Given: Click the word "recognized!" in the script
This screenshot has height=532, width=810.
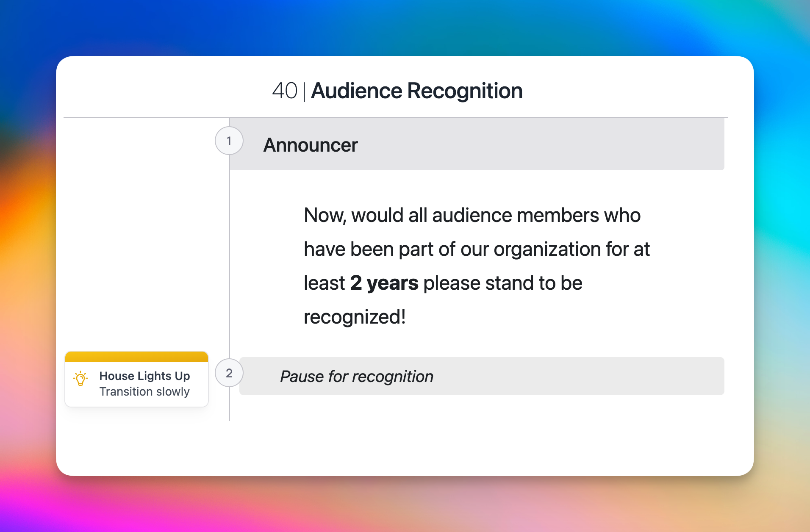Looking at the screenshot, I should tap(355, 317).
